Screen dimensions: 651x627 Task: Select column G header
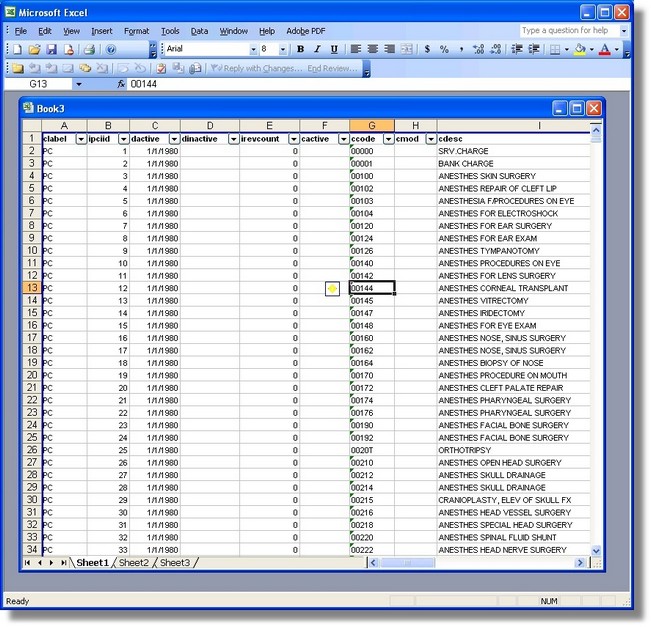coord(372,126)
